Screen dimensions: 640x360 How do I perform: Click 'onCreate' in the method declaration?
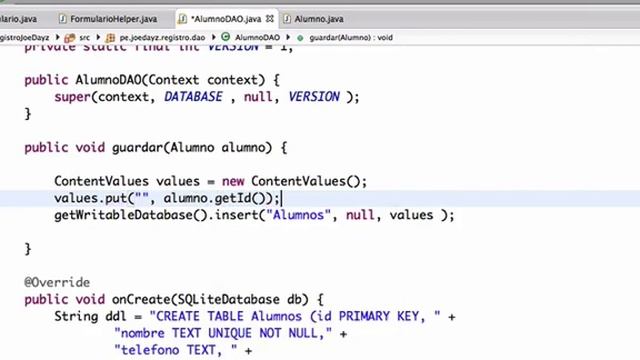[x=141, y=300]
